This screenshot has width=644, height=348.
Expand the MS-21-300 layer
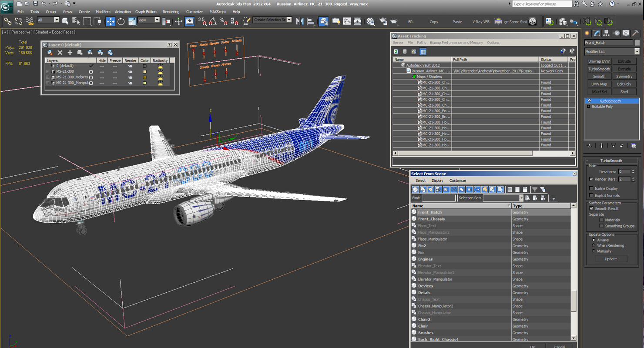tap(48, 71)
